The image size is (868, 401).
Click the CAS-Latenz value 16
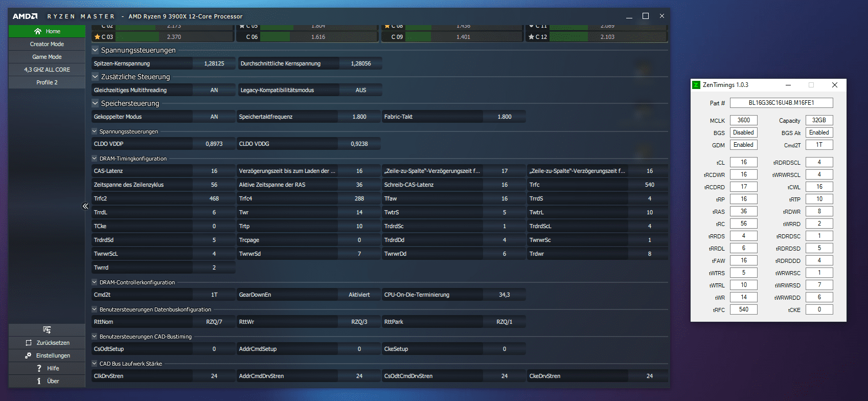(214, 171)
